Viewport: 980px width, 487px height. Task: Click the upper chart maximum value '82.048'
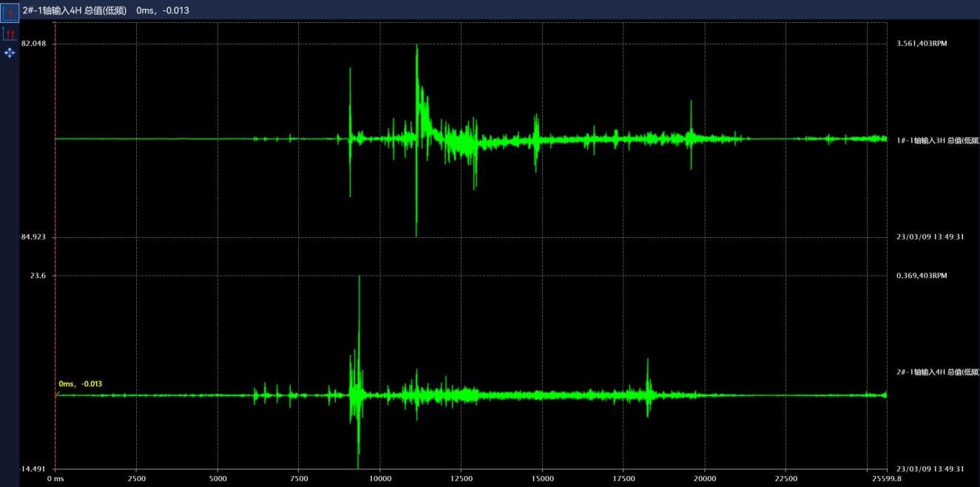33,44
